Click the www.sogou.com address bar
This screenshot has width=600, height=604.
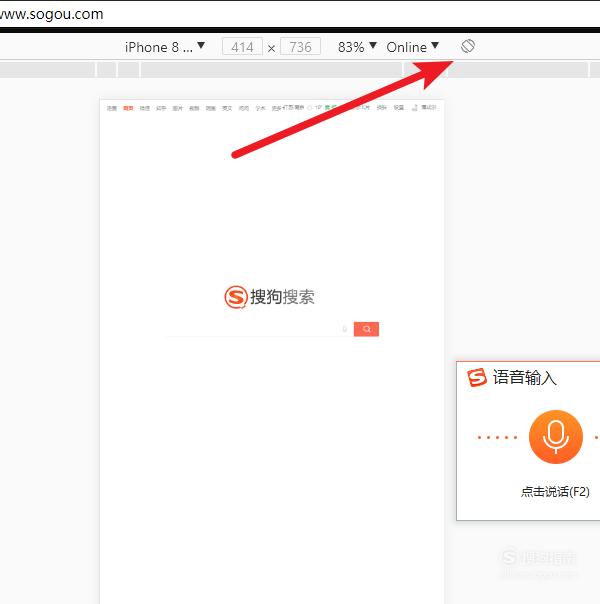(x=300, y=14)
